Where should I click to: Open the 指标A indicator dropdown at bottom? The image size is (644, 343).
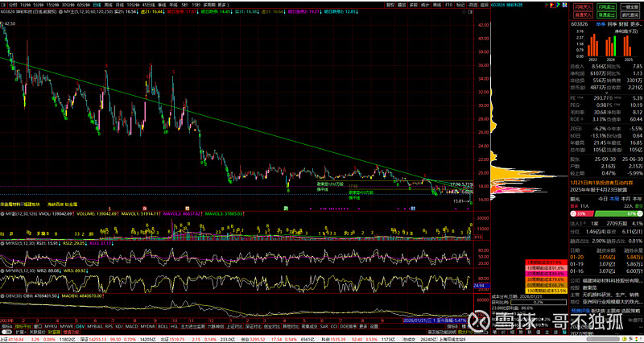pyautogui.click(x=6, y=328)
